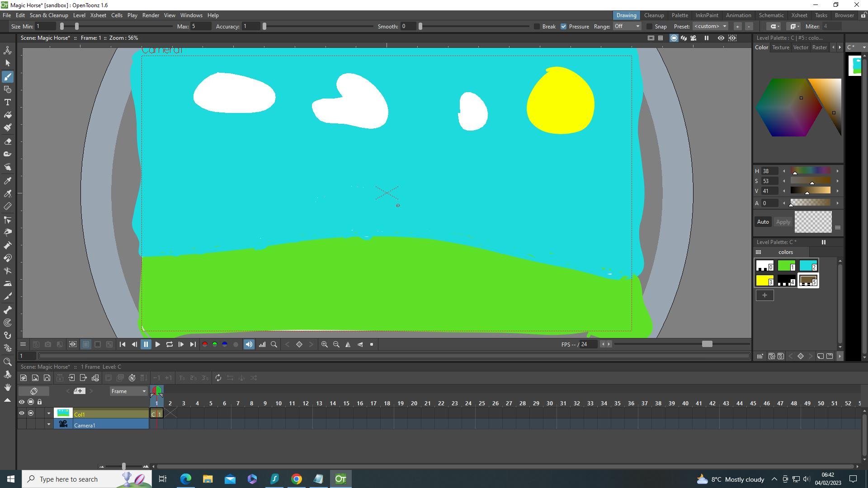Toggle the red channel in playback bar
This screenshot has height=488, width=868.
pos(205,344)
